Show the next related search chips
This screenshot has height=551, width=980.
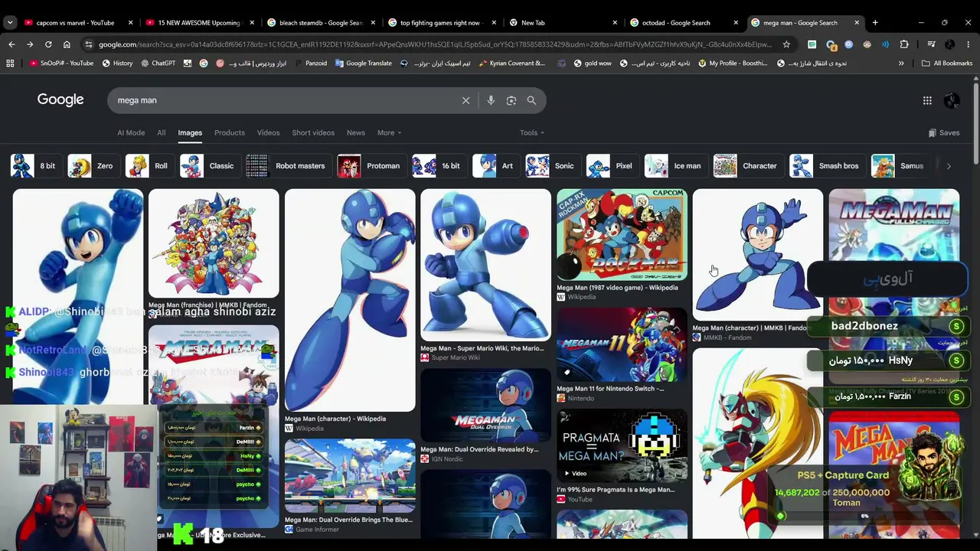click(x=949, y=166)
